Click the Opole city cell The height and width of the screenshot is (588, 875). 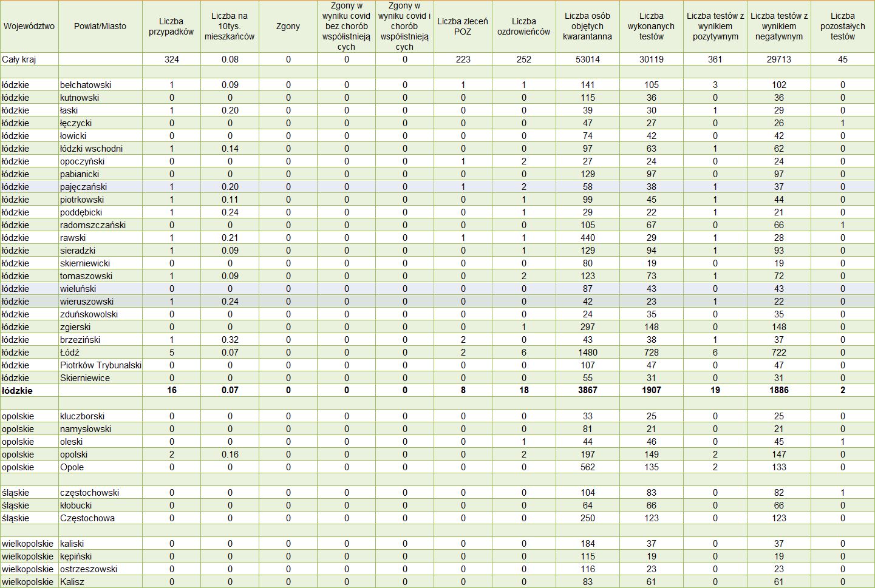point(100,467)
